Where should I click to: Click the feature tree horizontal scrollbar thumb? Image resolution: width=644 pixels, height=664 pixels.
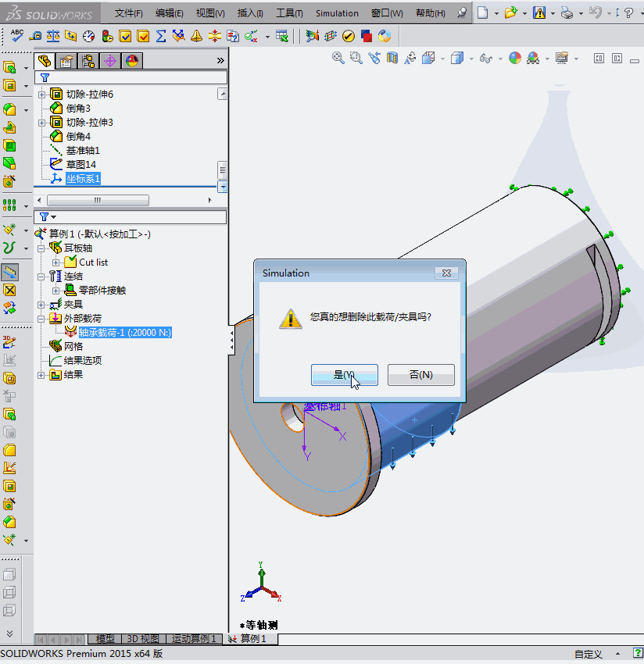pos(98,200)
